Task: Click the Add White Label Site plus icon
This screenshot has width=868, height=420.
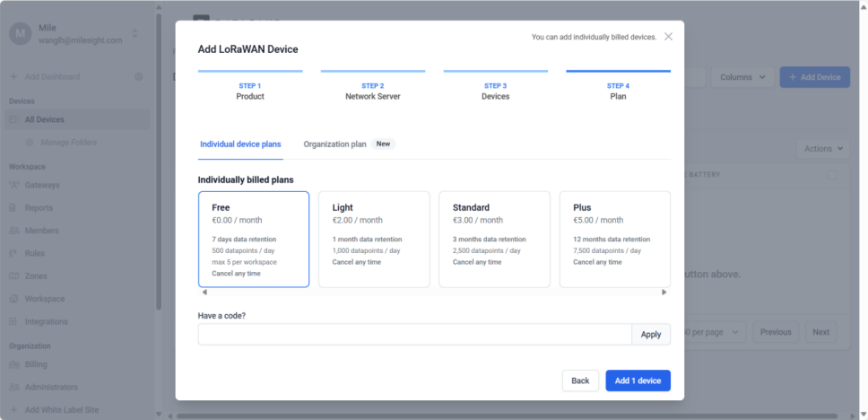Action: point(13,410)
